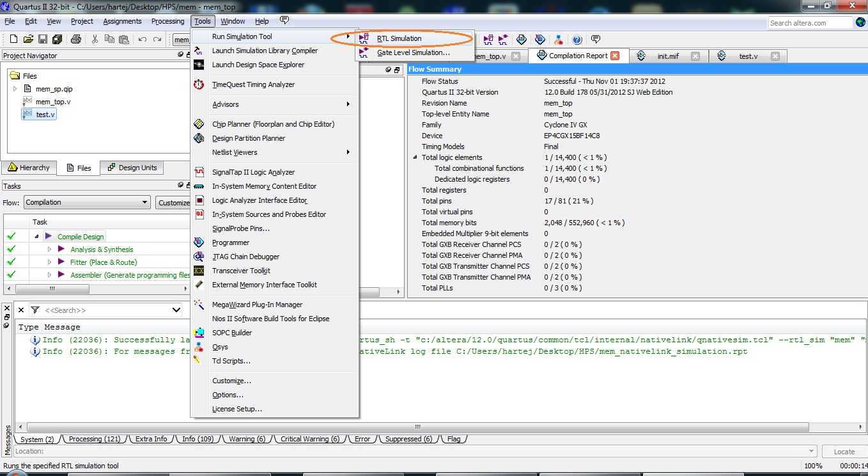
Task: Click the globe icon beside the altera search box
Action: [860, 22]
